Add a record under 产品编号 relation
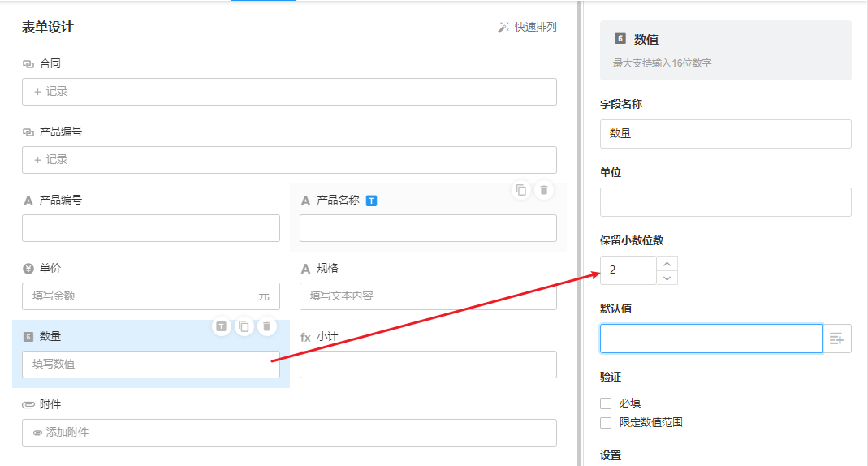 pos(289,160)
